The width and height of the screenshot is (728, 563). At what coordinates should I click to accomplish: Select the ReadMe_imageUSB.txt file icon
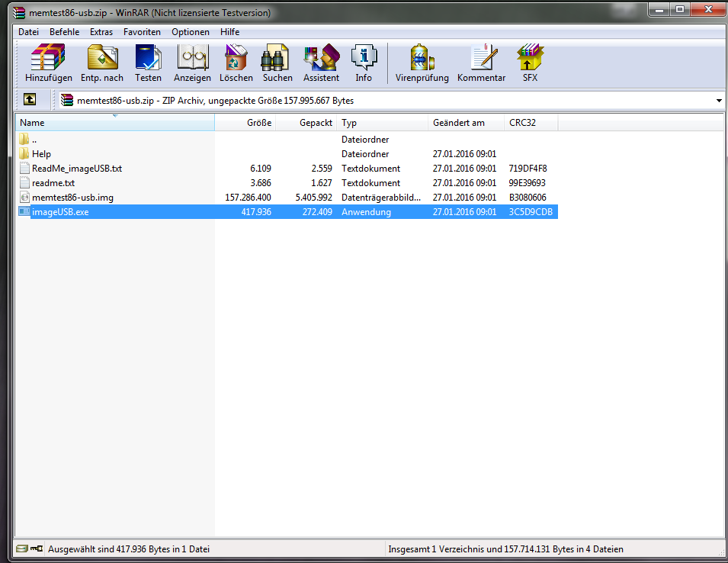click(24, 168)
